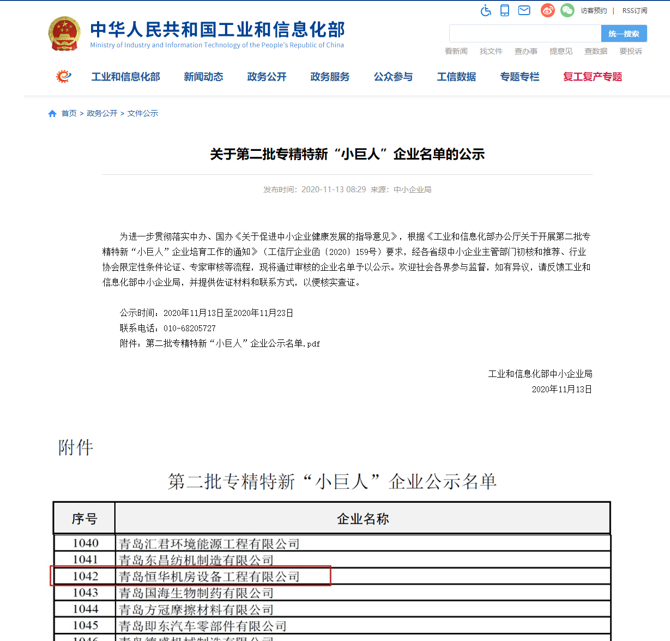Click the accessibility wheelchair icon
Screen dimensions: 670x641
pos(486,11)
